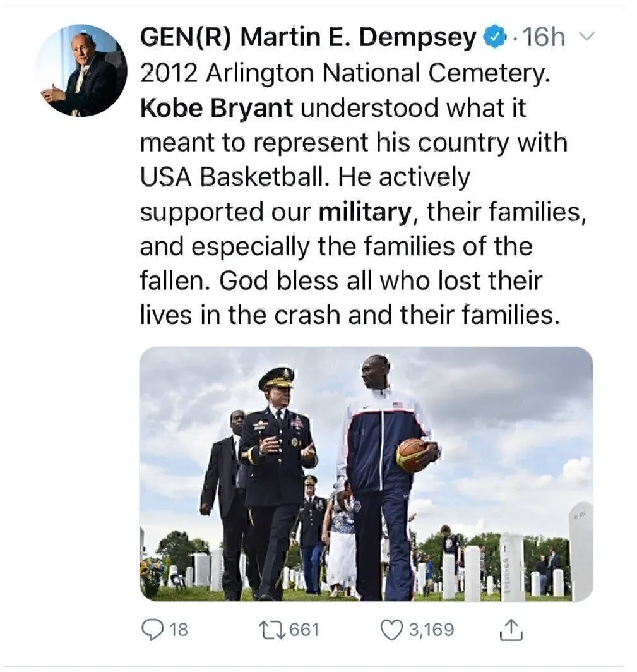Click the reply speech bubble icon
This screenshot has height=672, width=637.
152,630
